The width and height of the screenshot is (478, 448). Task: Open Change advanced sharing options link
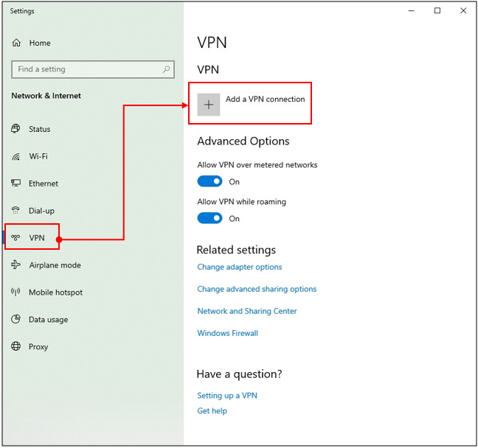[x=257, y=289]
